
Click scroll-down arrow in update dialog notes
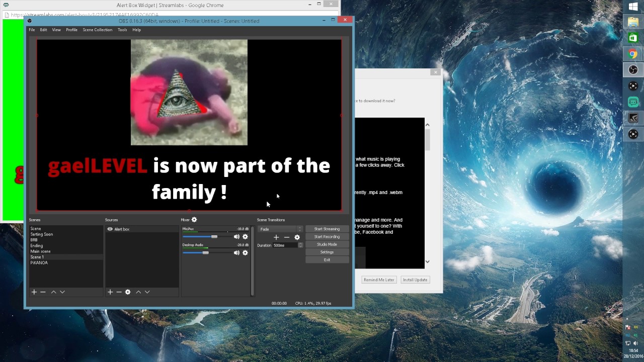point(427,261)
